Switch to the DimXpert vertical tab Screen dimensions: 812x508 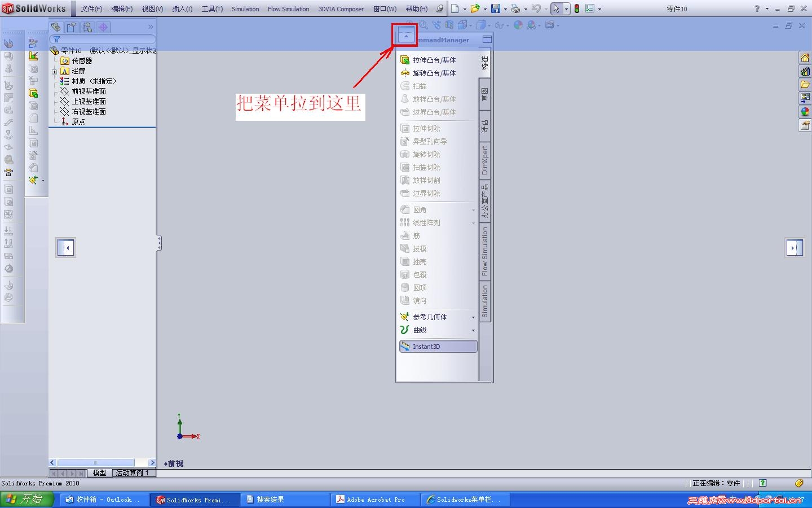[484, 161]
